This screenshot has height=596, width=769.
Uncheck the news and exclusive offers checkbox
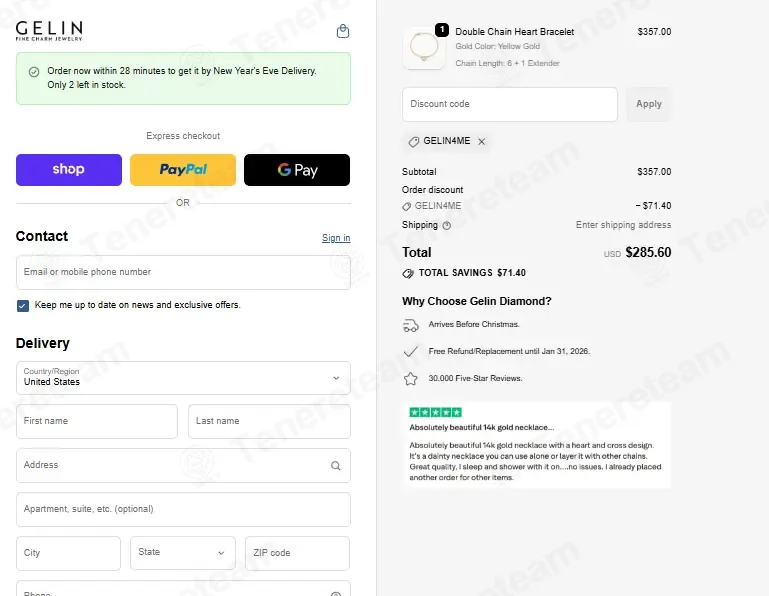point(23,306)
